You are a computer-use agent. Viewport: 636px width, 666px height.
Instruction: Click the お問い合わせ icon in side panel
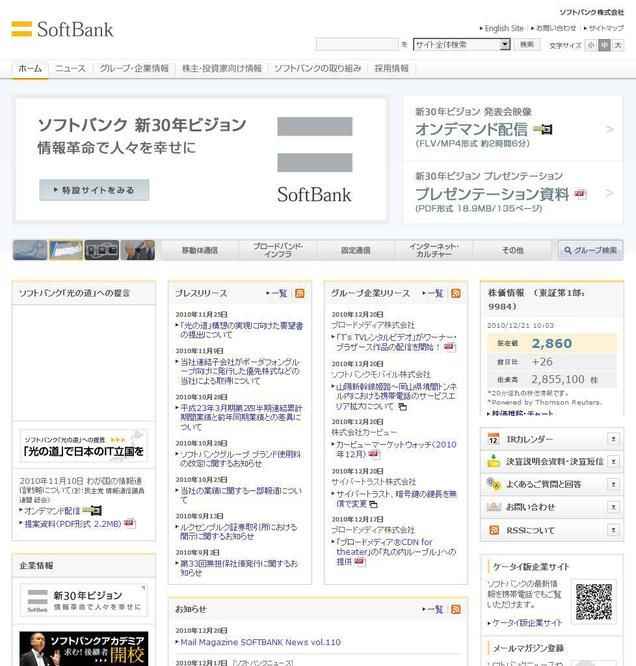[x=493, y=506]
